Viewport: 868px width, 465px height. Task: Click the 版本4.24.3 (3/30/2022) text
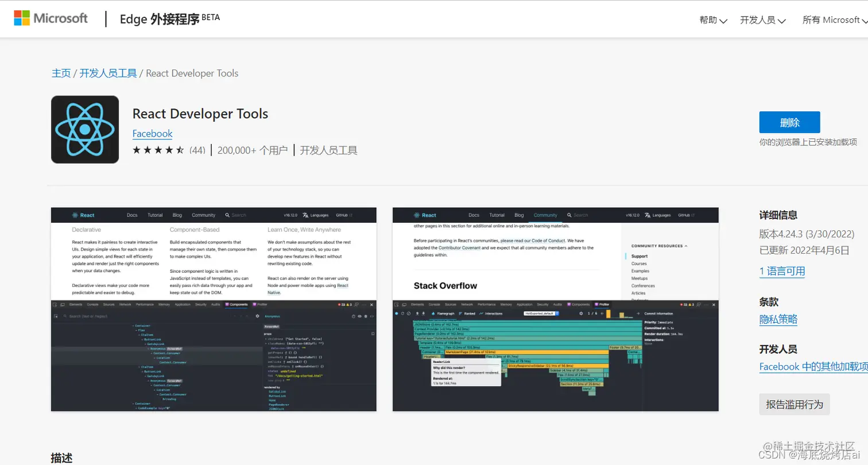coord(807,234)
